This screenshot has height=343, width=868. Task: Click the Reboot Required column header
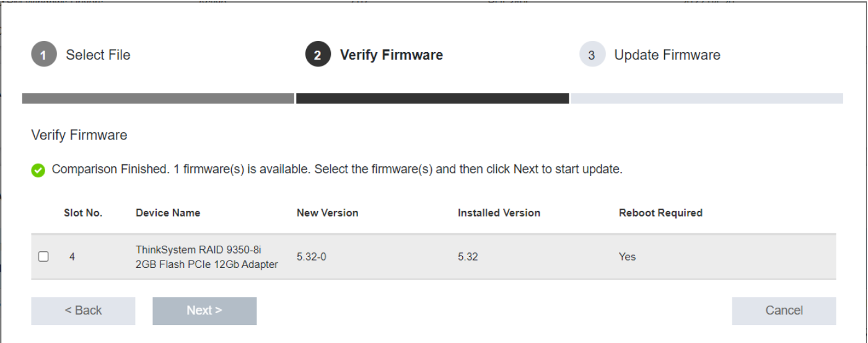pos(660,213)
